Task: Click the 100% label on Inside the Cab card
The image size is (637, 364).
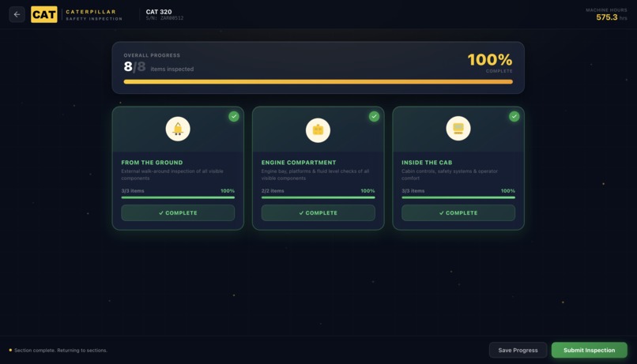Action: click(x=508, y=191)
